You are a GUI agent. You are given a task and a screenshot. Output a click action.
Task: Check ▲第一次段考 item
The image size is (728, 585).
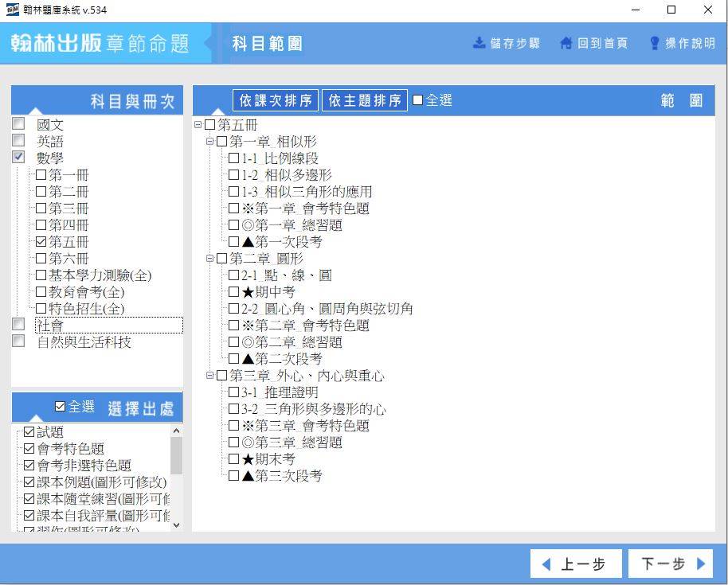click(233, 242)
